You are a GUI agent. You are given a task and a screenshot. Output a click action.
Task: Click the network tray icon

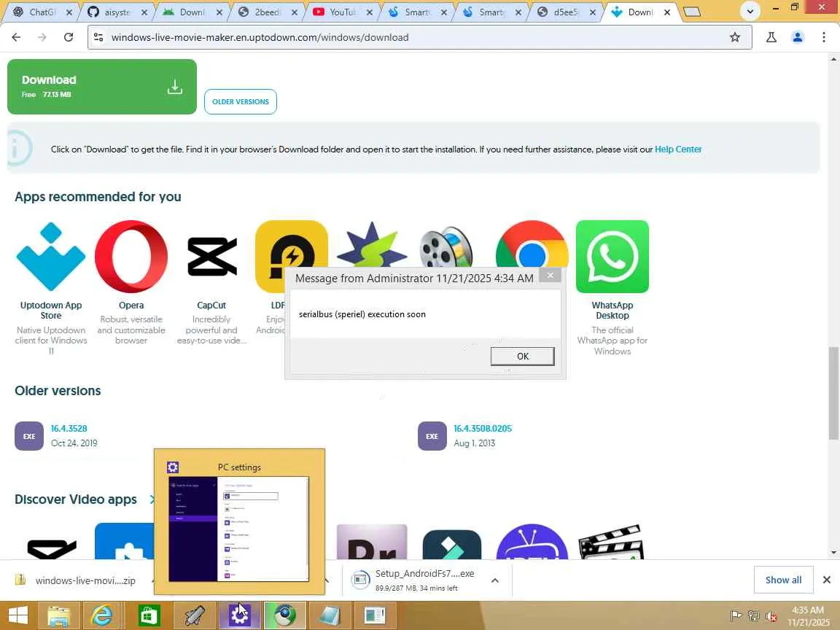coord(754,616)
